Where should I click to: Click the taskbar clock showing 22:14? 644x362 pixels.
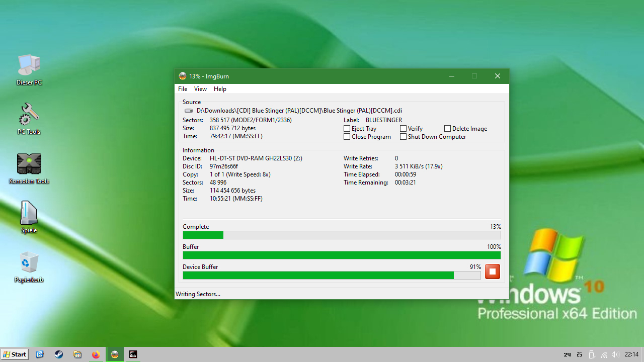631,354
